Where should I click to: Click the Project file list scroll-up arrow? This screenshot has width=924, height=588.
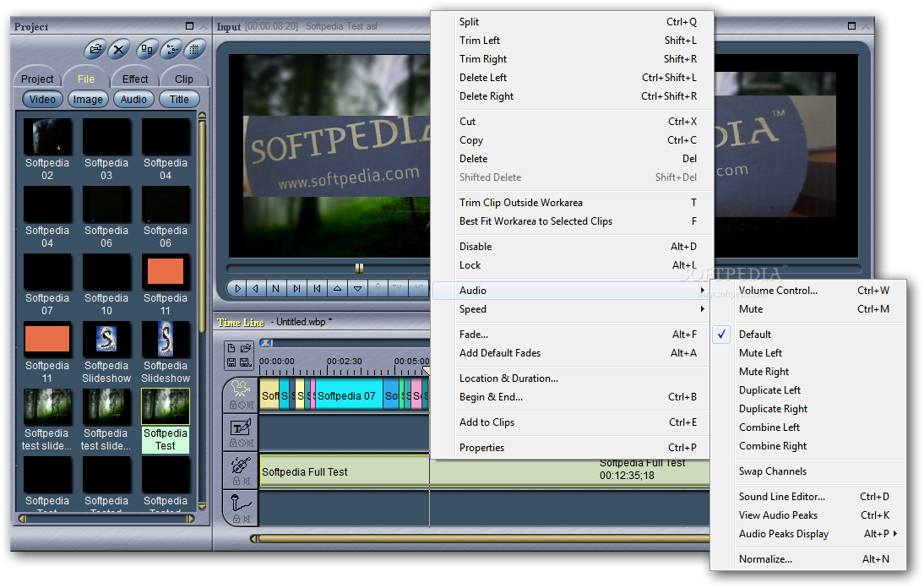pos(202,117)
